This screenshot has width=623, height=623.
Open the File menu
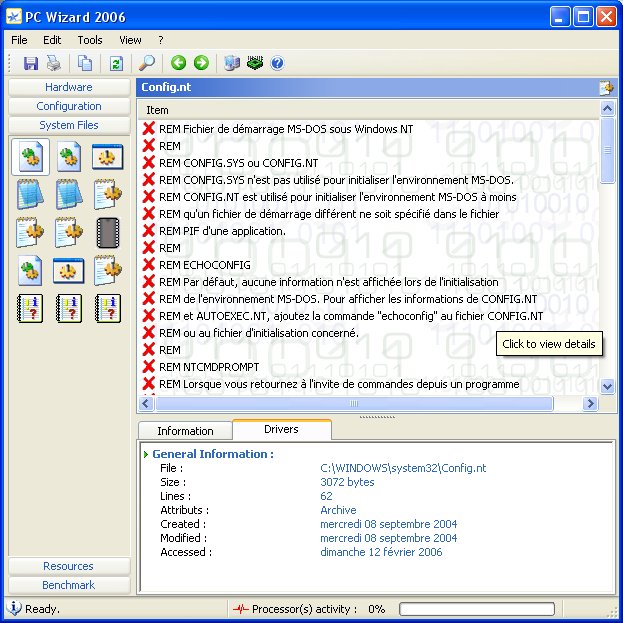(x=19, y=40)
